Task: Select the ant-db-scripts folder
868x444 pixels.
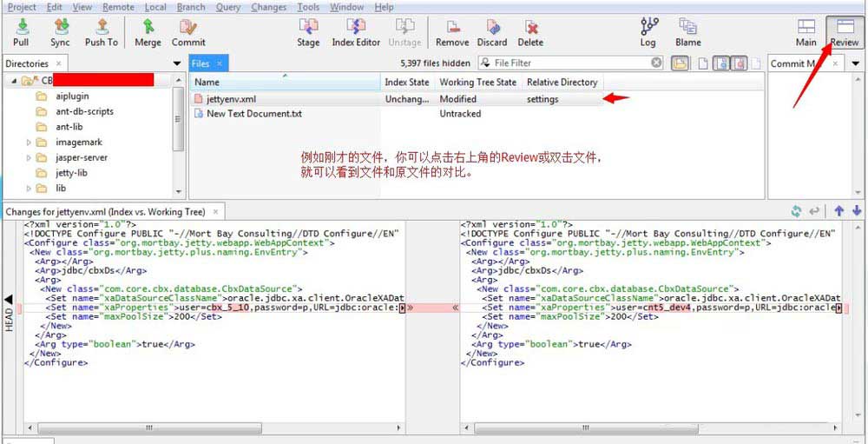Action: (x=84, y=111)
